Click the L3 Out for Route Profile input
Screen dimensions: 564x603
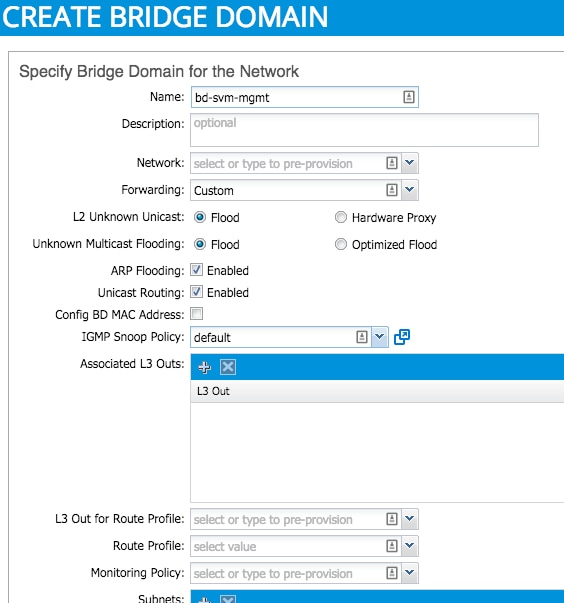click(x=296, y=519)
